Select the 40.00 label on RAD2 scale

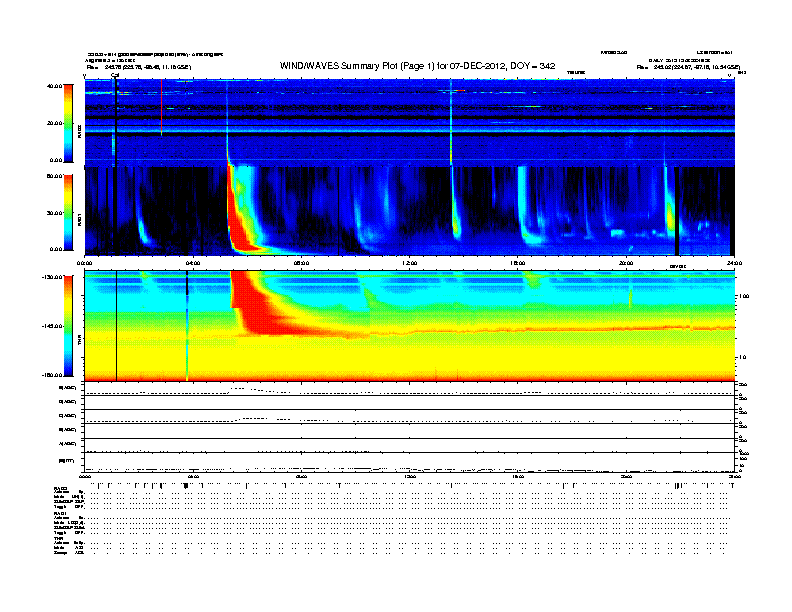click(x=55, y=86)
